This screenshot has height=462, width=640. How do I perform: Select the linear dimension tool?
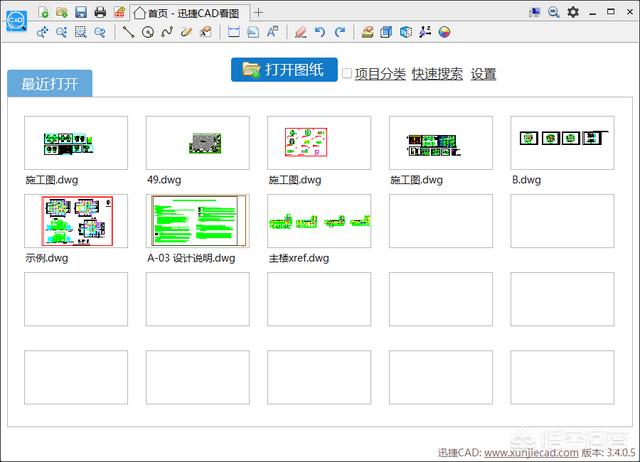coord(234,32)
